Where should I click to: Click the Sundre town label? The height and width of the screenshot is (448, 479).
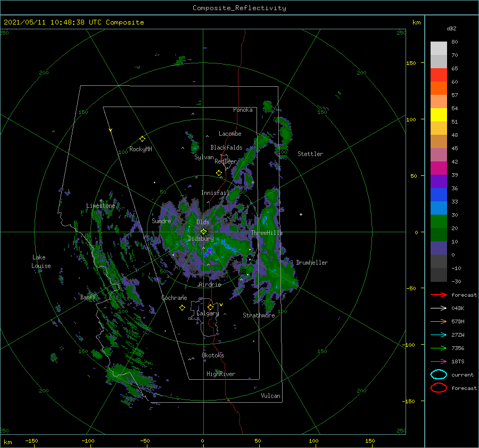[161, 221]
